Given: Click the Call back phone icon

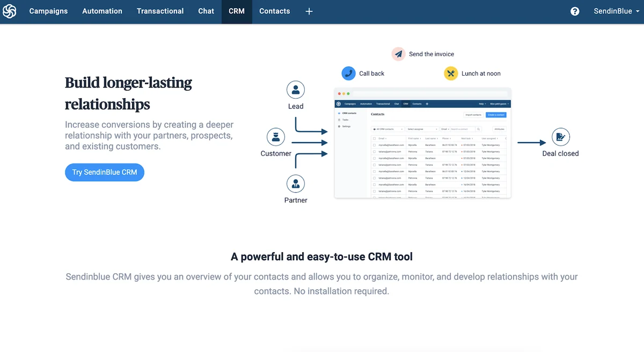Looking at the screenshot, I should 349,74.
